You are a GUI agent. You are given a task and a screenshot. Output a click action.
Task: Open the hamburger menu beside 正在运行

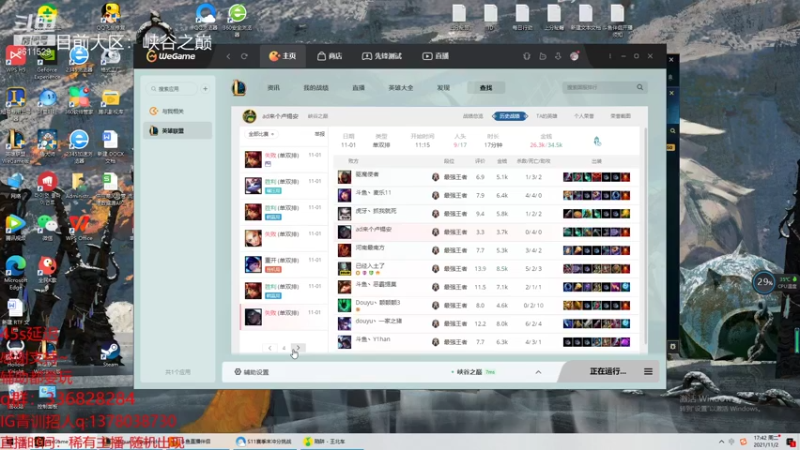648,371
